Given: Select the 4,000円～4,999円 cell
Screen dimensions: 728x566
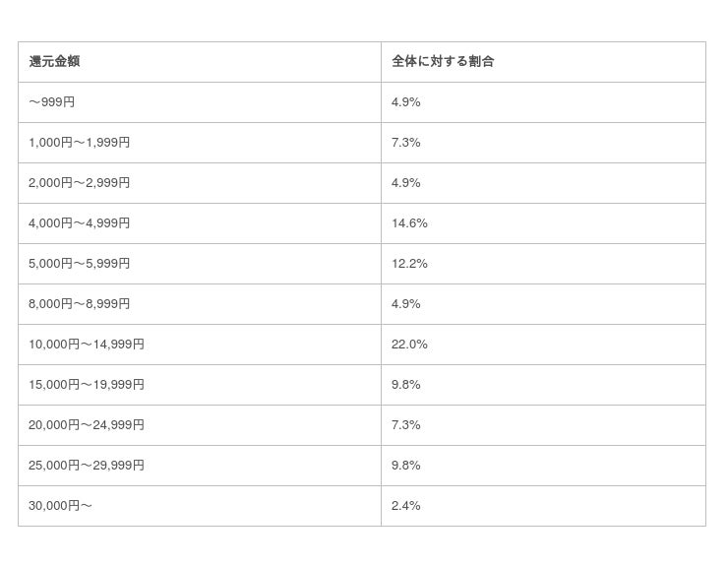Looking at the screenshot, I should [x=80, y=223].
